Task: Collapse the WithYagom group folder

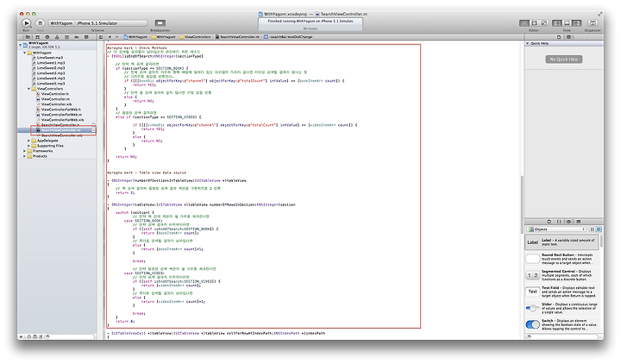Action: (x=24, y=53)
